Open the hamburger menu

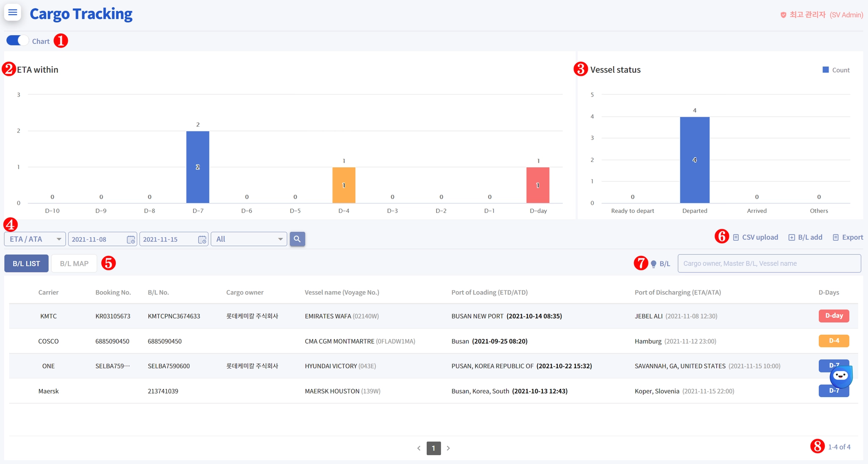13,12
